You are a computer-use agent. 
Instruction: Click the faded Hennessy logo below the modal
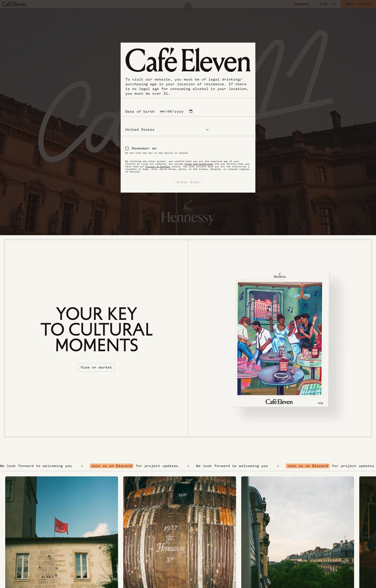coord(188,212)
